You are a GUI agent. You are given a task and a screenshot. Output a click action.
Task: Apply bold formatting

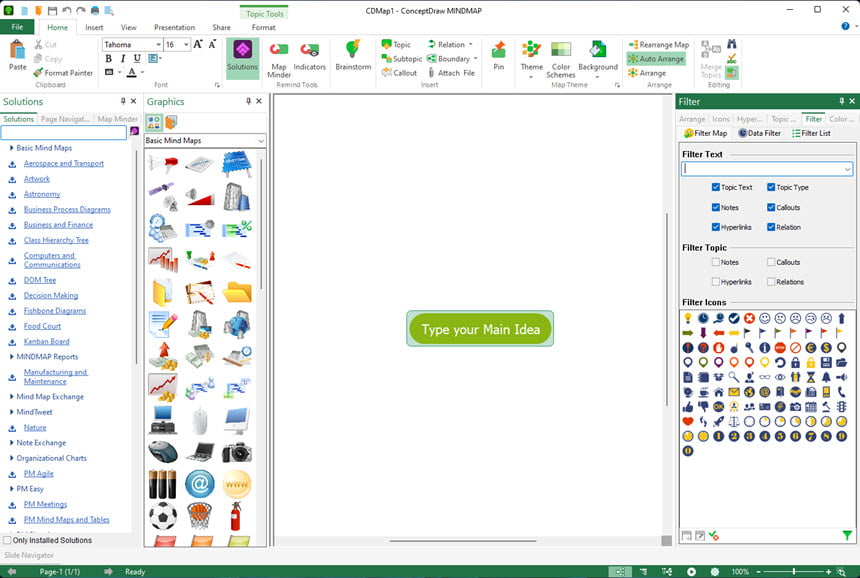(109, 58)
